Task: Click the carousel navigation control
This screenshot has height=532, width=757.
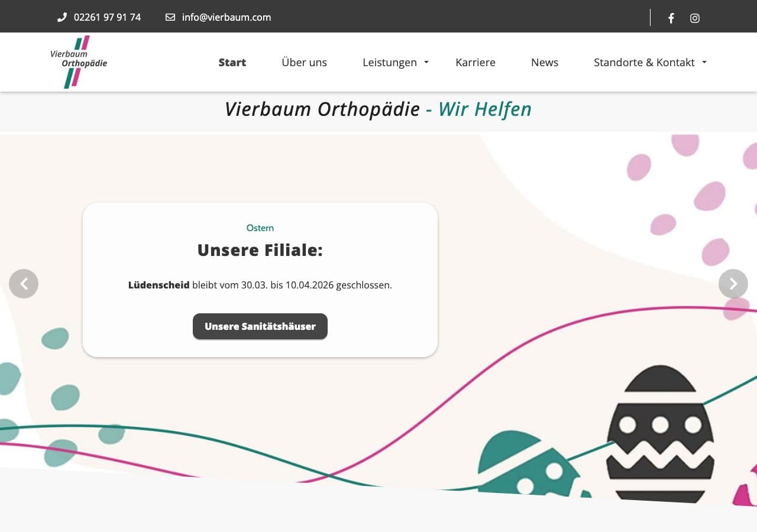Action: tap(733, 284)
